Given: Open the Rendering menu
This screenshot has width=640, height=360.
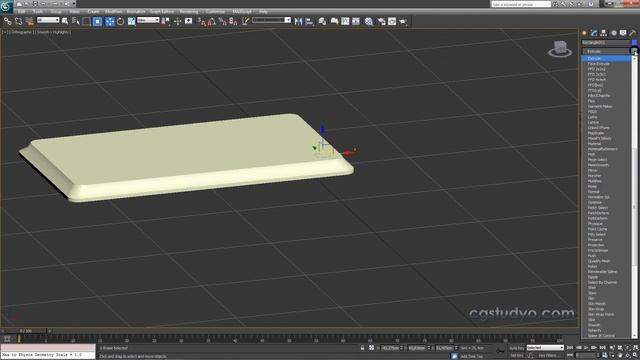Looking at the screenshot, I should [189, 12].
